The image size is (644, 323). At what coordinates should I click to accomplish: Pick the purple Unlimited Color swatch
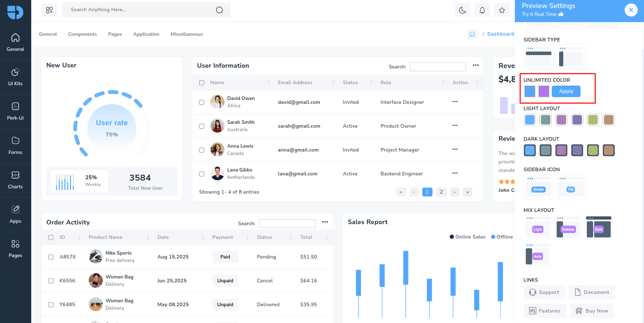pos(543,91)
